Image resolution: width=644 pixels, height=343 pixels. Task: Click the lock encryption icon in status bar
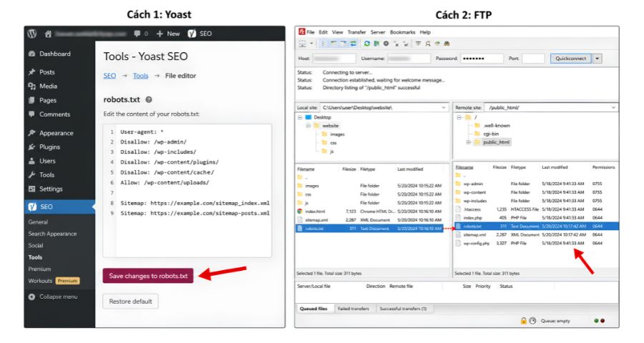pyautogui.click(x=523, y=321)
